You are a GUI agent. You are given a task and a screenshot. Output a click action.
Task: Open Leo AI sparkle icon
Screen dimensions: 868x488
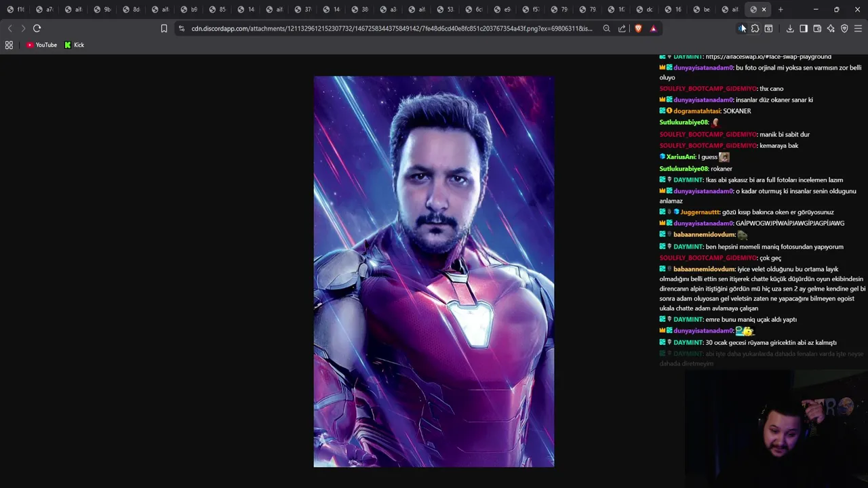point(831,28)
